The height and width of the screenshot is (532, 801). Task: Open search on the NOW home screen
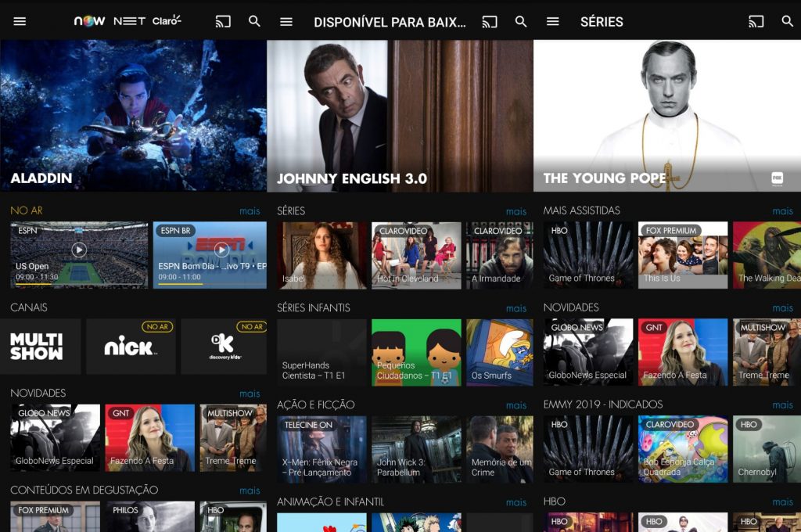click(254, 21)
